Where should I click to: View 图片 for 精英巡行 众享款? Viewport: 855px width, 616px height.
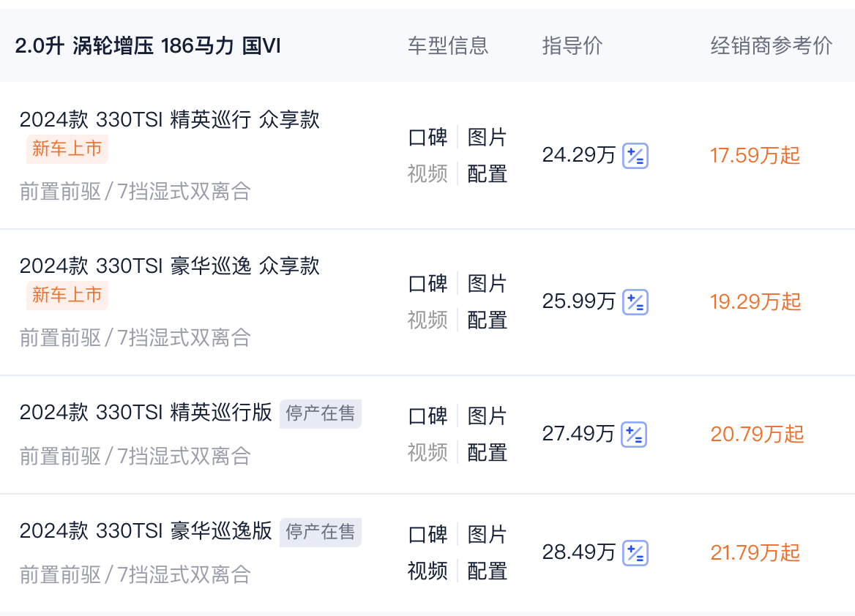(x=488, y=138)
